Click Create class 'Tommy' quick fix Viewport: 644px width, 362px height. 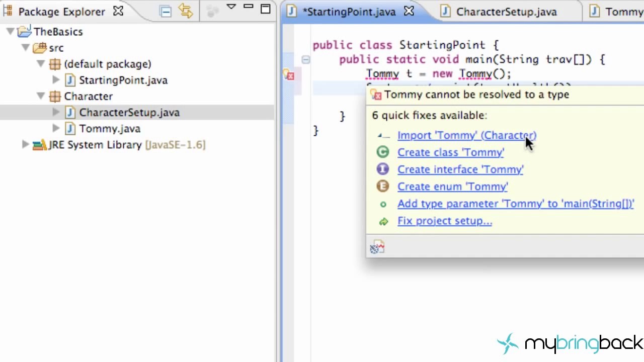pyautogui.click(x=451, y=152)
